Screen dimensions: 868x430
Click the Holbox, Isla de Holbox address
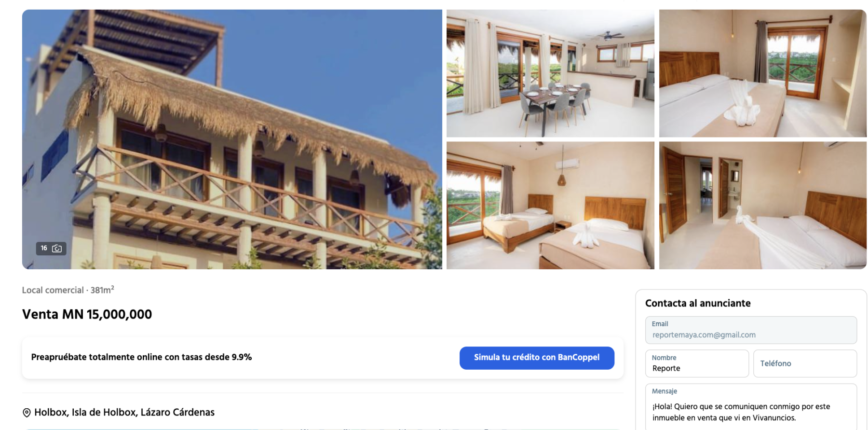(124, 413)
